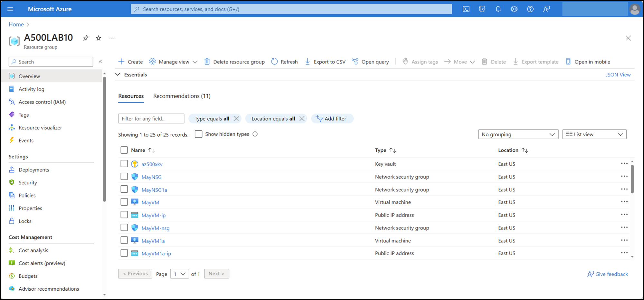This screenshot has height=300, width=644.
Task: Export the list to CSV
Action: (325, 62)
